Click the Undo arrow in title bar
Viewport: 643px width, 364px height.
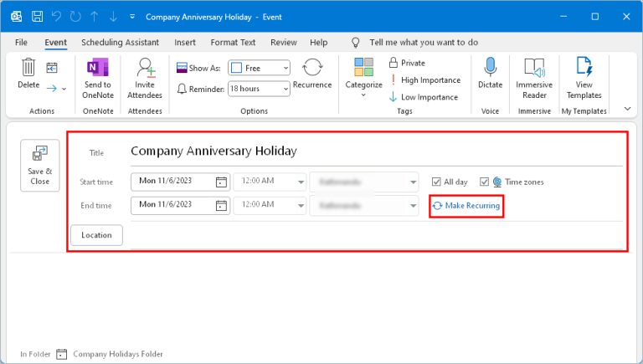pos(56,17)
